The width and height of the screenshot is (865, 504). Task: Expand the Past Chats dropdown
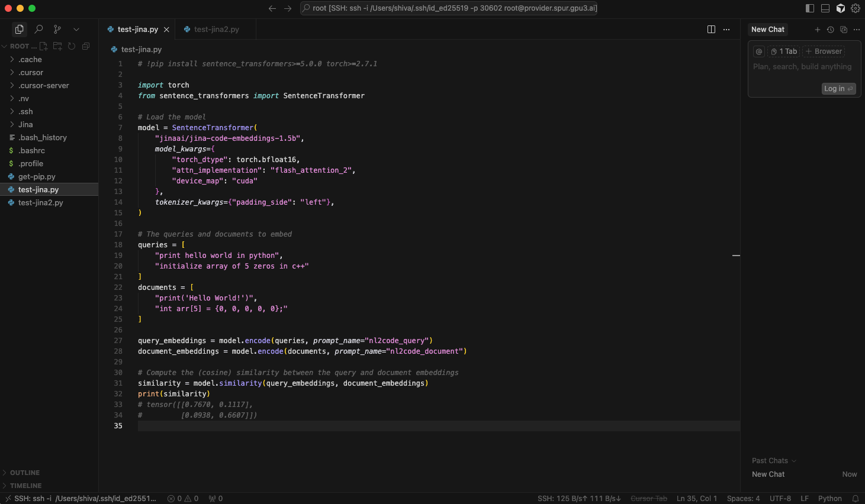774,461
